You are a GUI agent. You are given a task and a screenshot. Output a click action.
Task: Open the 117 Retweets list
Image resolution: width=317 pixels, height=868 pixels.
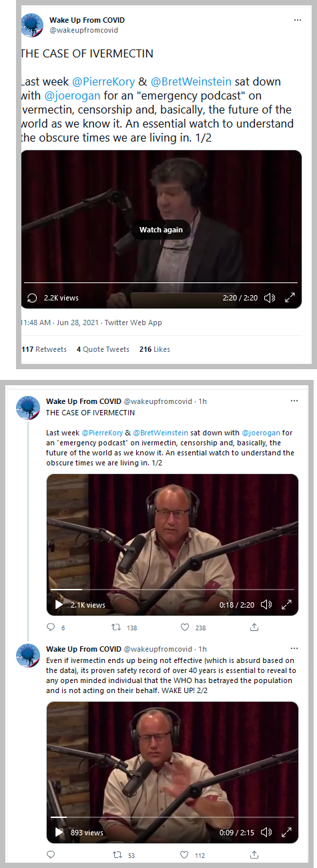(44, 349)
